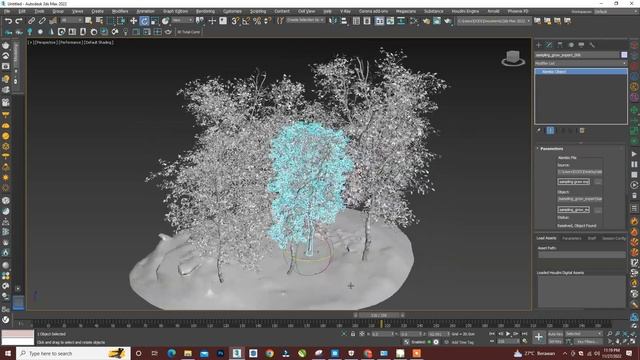
Task: Click the ViewCube in the viewport
Action: pos(513,58)
